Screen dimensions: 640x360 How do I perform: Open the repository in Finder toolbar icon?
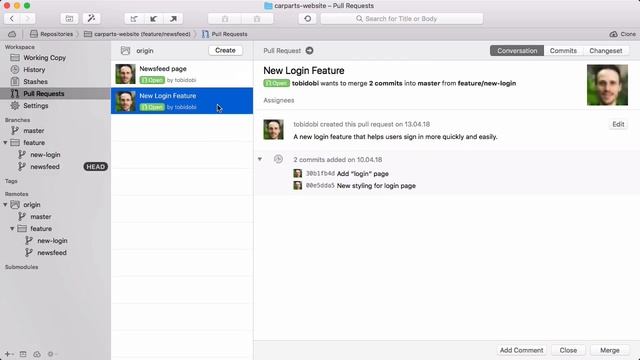click(69, 18)
